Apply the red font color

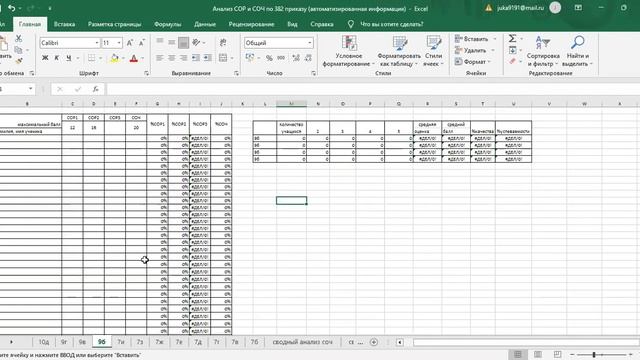pos(133,58)
